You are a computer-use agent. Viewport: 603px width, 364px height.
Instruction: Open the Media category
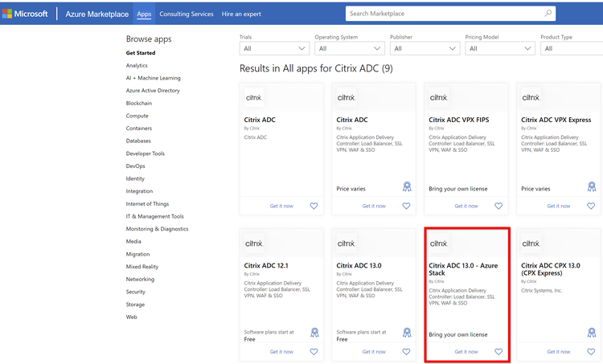(x=133, y=242)
